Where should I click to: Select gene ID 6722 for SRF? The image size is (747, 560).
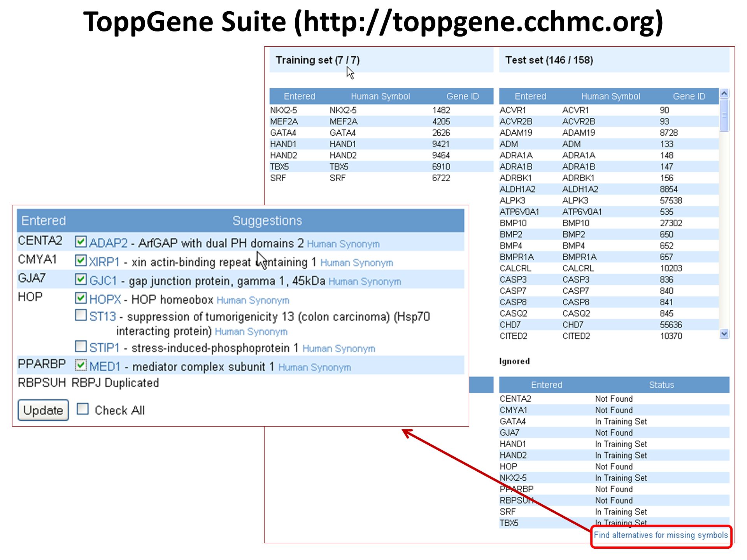pos(441,178)
